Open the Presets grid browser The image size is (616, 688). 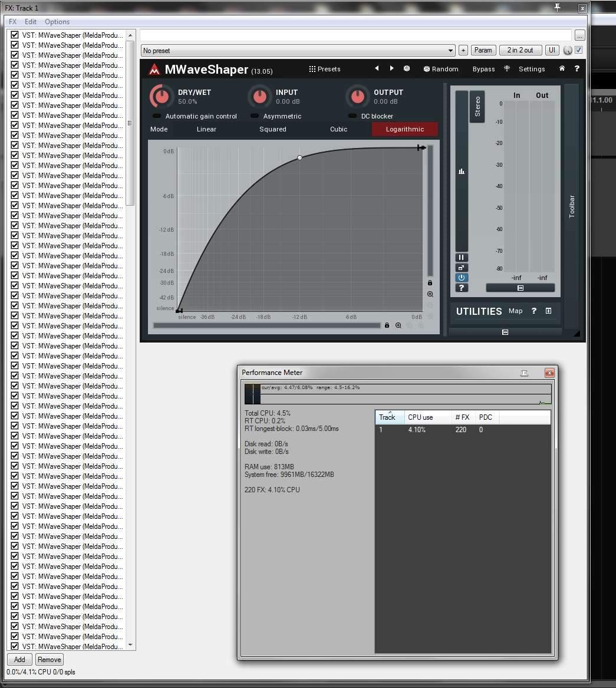(325, 69)
